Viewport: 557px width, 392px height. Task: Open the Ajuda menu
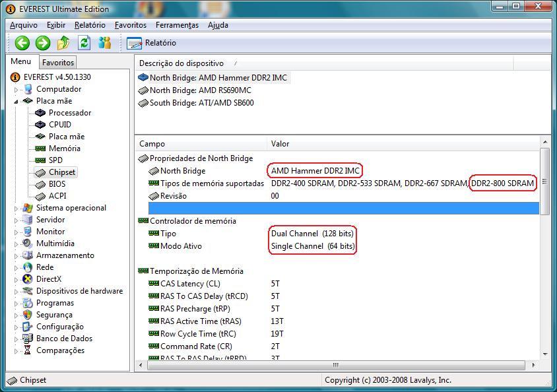point(218,25)
